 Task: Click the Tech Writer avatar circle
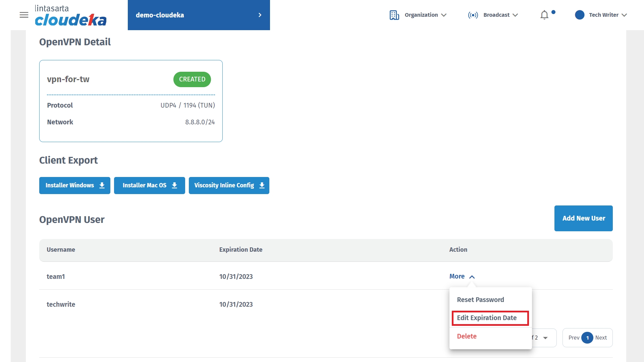[x=580, y=15]
